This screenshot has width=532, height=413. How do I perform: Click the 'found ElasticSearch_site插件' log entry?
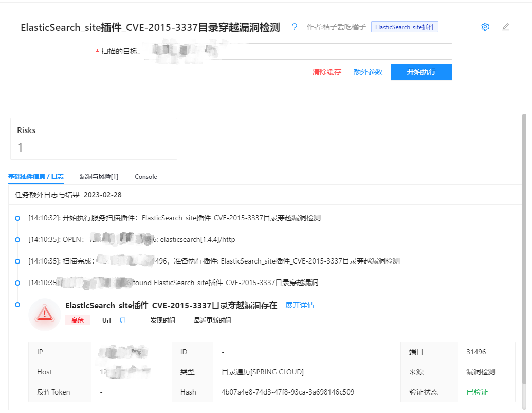[x=173, y=283]
